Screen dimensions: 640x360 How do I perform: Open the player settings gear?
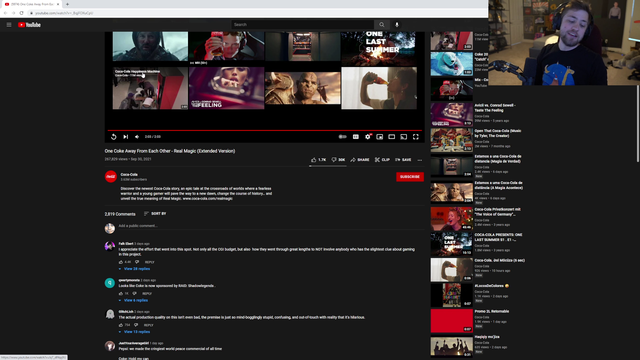[x=368, y=137]
